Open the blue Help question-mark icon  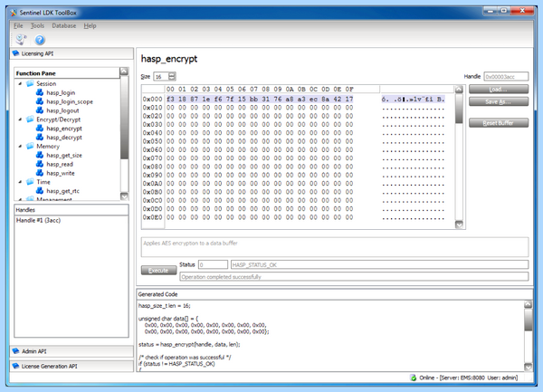point(40,40)
